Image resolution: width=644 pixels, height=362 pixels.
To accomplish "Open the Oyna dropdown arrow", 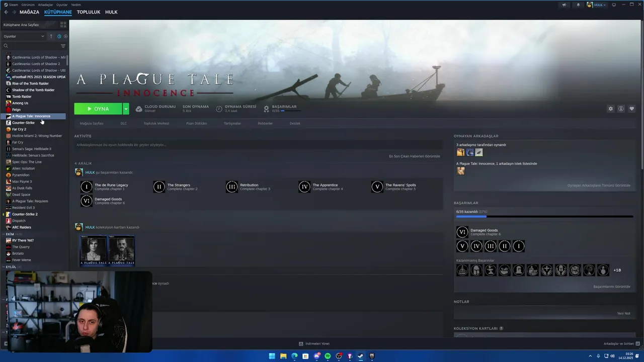I will coord(126,109).
